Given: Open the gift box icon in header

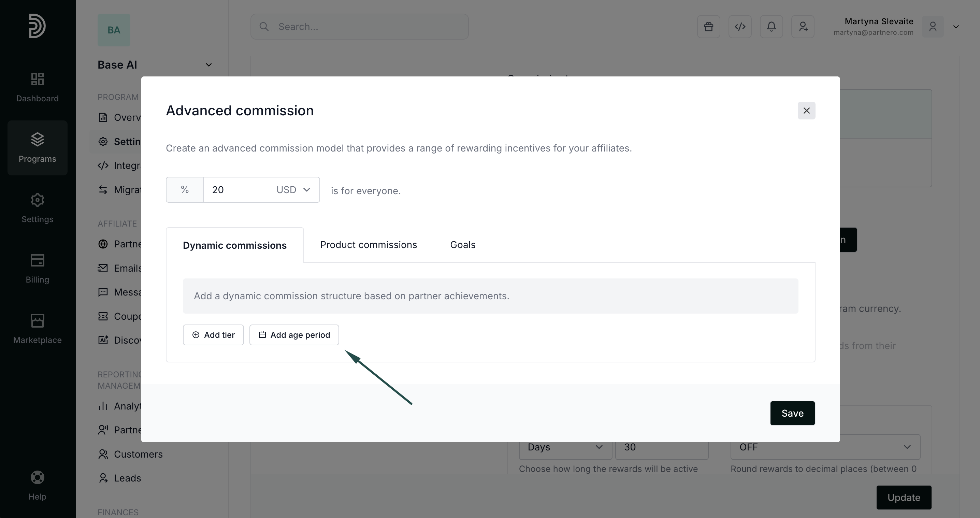Looking at the screenshot, I should [708, 27].
